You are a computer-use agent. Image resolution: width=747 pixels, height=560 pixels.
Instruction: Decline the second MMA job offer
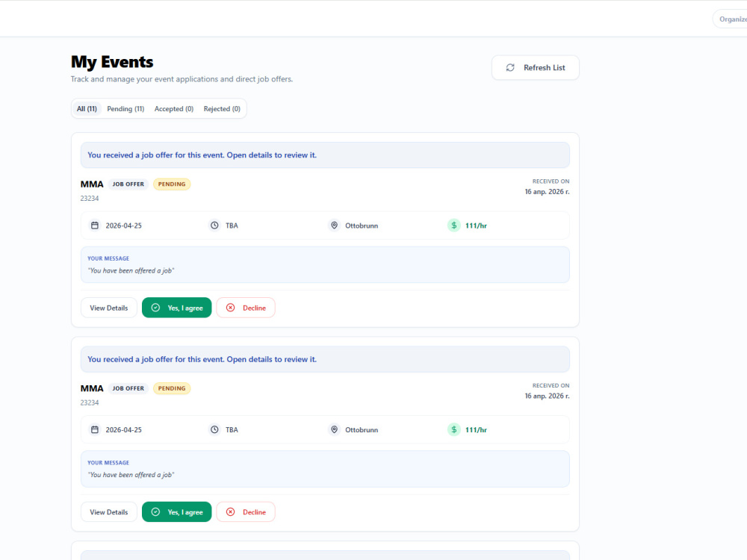pos(246,512)
